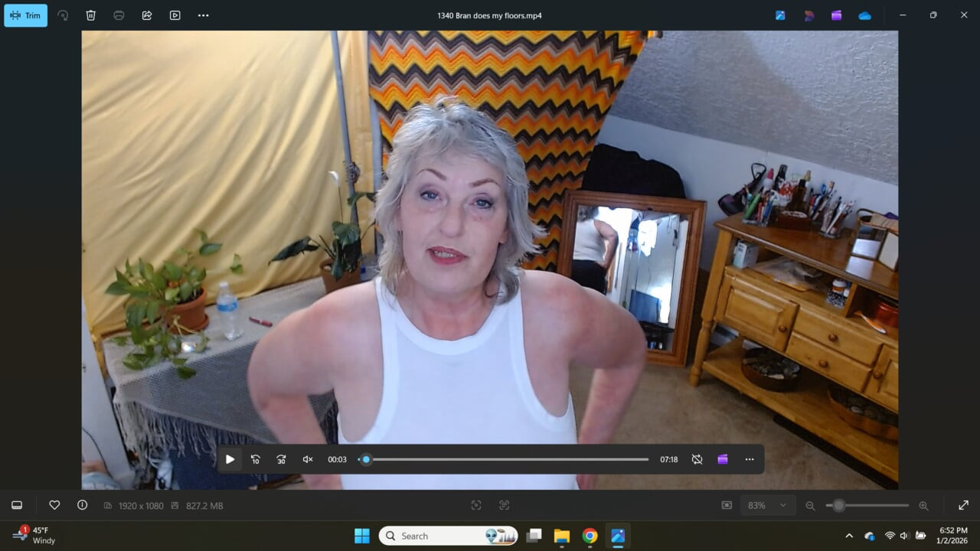Image resolution: width=980 pixels, height=551 pixels.
Task: Open more playback options menu
Action: coord(750,459)
